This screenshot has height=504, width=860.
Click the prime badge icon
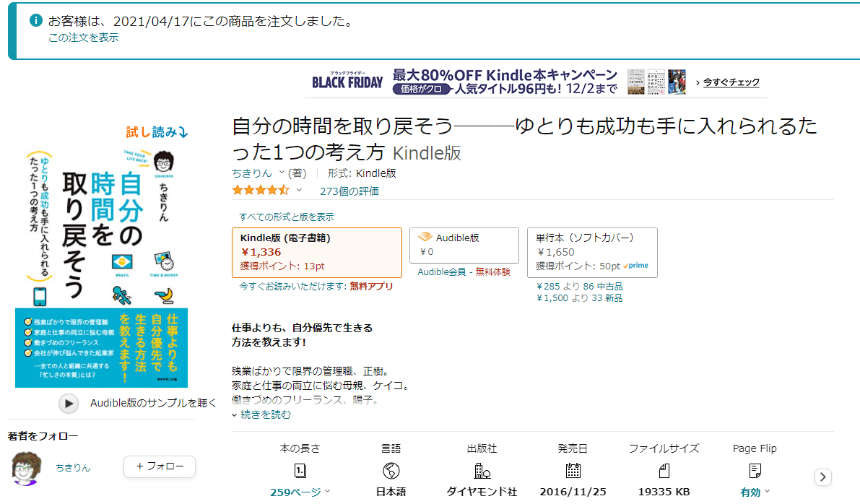tap(635, 266)
